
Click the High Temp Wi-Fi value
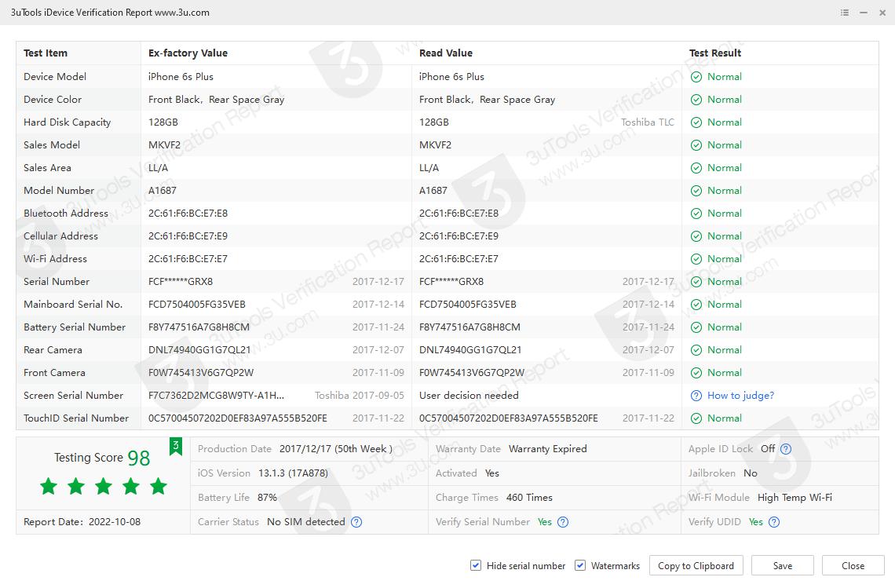tap(795, 497)
